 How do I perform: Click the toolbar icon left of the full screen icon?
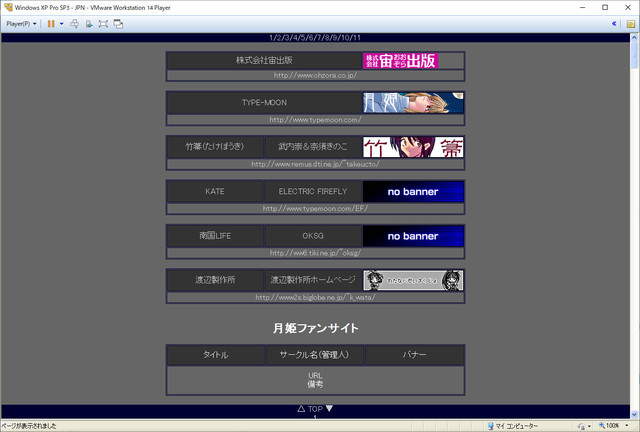click(x=89, y=24)
